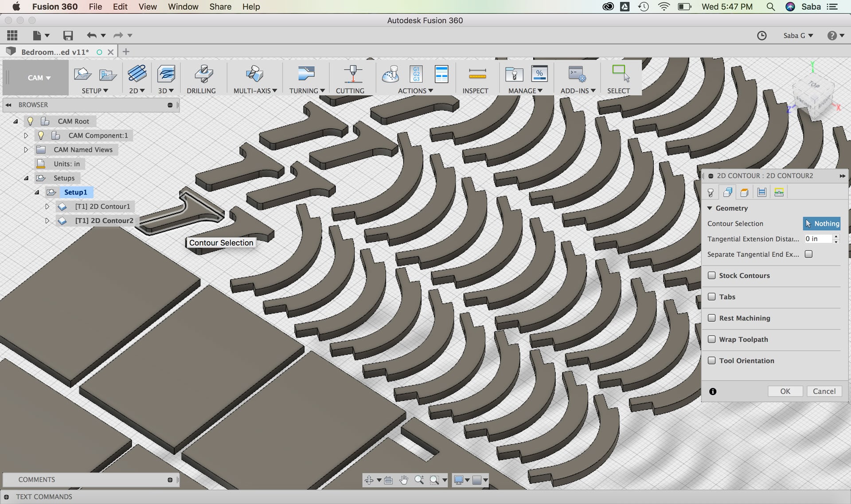851x504 pixels.
Task: Open the job status clock icon
Action: pos(761,35)
